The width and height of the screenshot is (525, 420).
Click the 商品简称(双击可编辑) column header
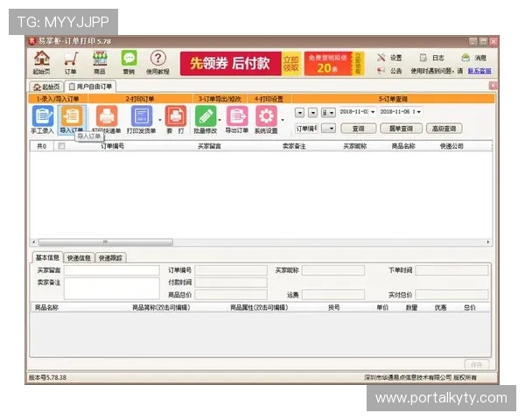(x=161, y=307)
